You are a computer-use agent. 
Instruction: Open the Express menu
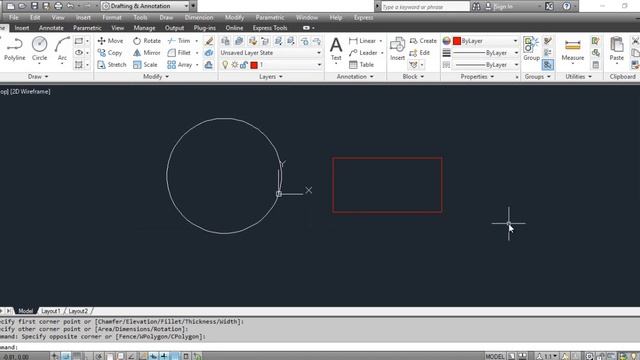(363, 18)
